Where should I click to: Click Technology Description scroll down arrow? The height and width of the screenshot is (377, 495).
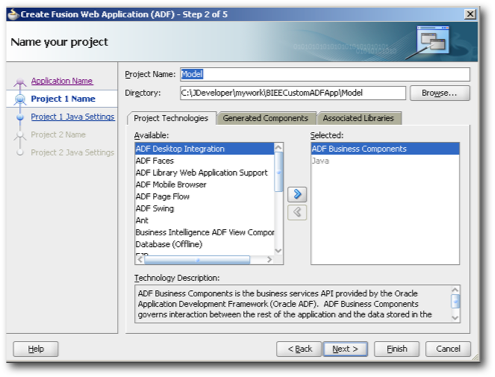[455, 318]
